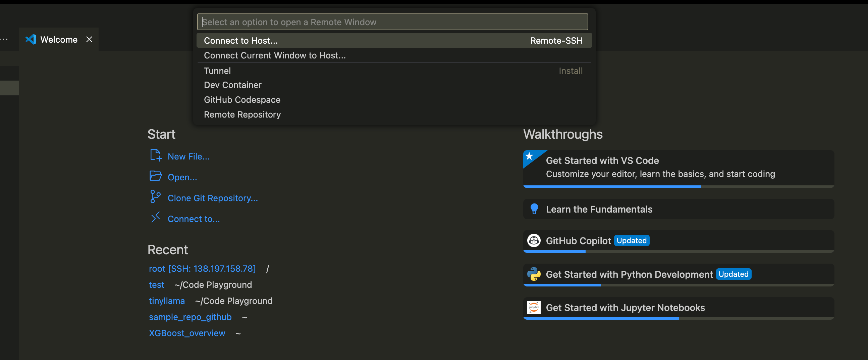Click the Open folder icon

[x=156, y=176]
